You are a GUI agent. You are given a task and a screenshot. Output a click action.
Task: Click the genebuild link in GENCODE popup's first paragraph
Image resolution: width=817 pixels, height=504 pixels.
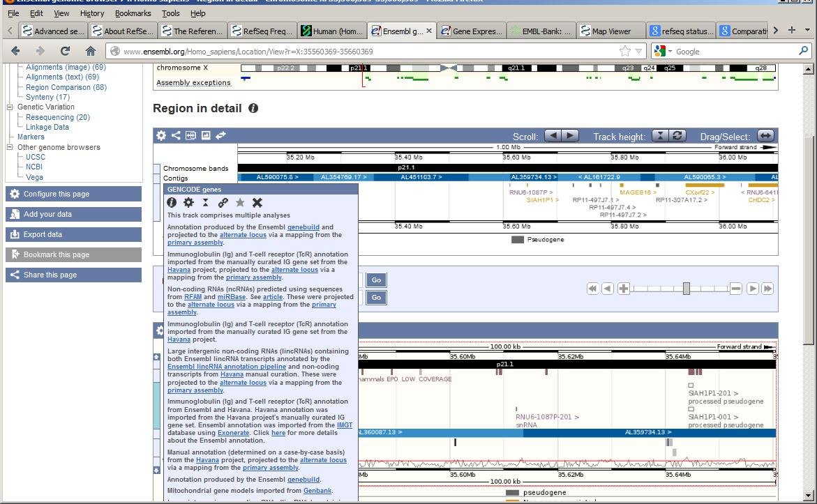(x=303, y=227)
